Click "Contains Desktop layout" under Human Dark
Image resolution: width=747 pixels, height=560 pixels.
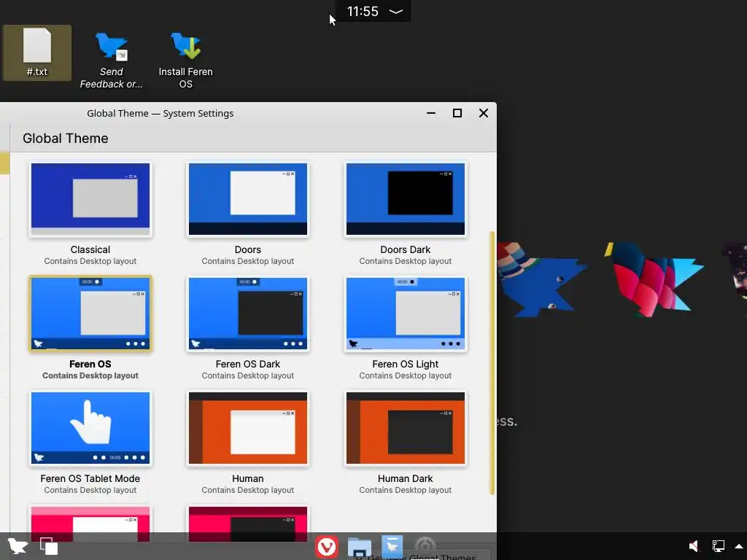[x=406, y=490]
